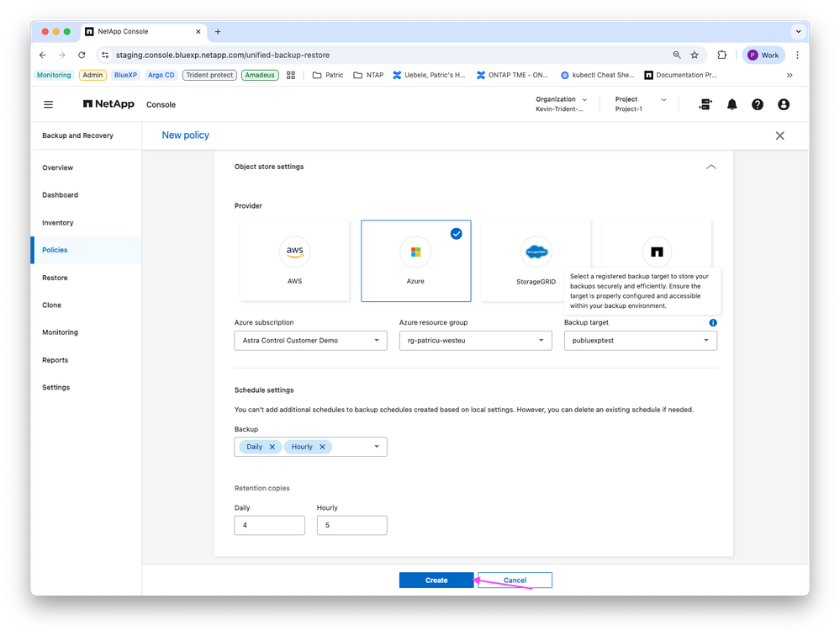The image size is (840, 636).
Task: Open the Trident protect bookmark
Action: [x=209, y=75]
